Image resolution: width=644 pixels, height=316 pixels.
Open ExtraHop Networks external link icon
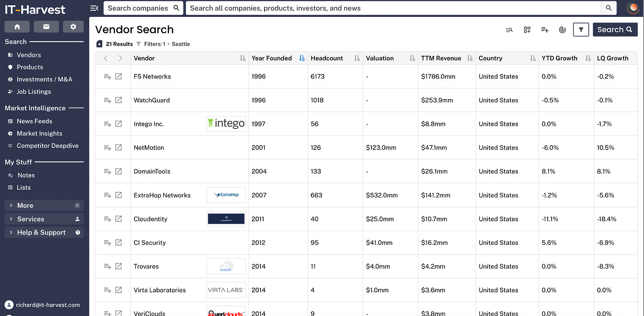(x=119, y=195)
